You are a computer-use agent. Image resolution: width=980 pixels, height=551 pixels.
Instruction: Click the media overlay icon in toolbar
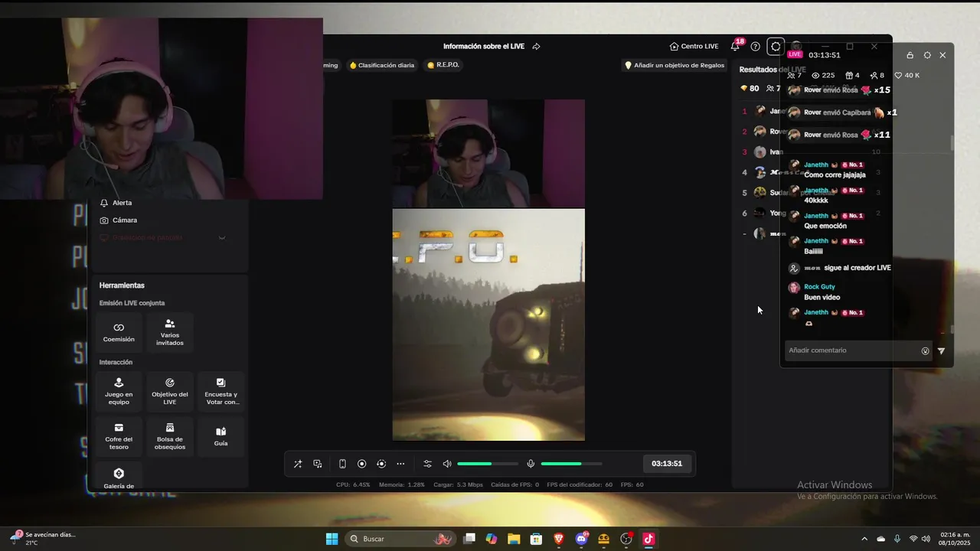pos(318,464)
